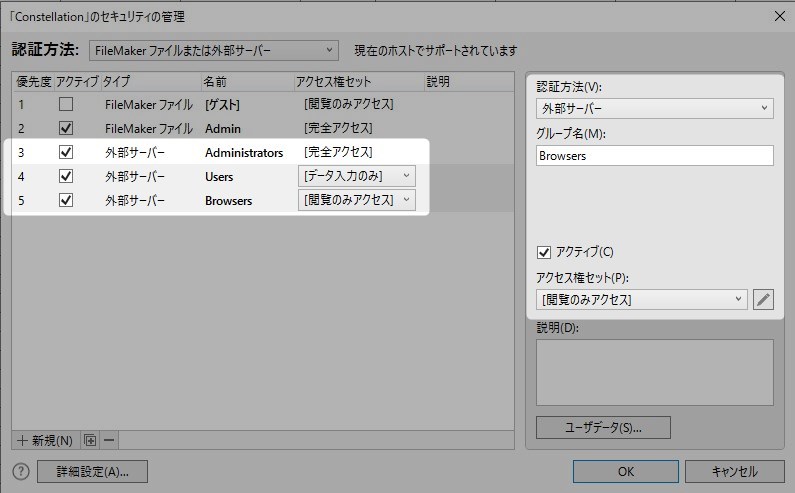Open the アクセス権セット(P) dropdown

[x=641, y=300]
